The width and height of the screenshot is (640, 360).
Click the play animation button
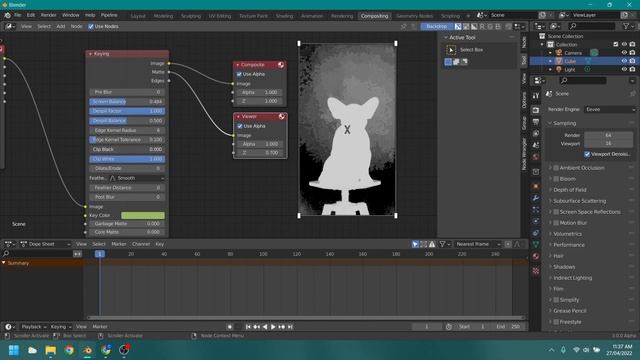(x=273, y=327)
